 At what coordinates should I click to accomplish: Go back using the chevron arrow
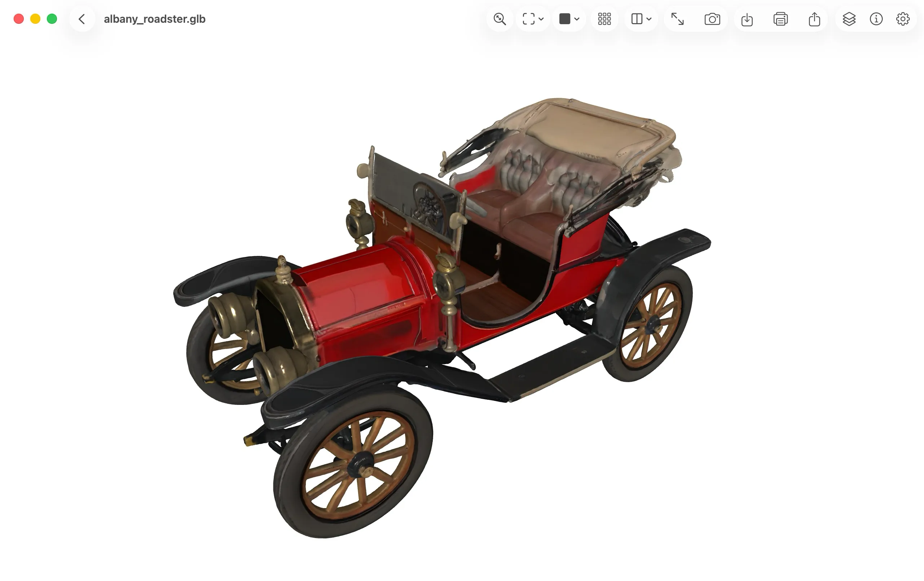(82, 19)
